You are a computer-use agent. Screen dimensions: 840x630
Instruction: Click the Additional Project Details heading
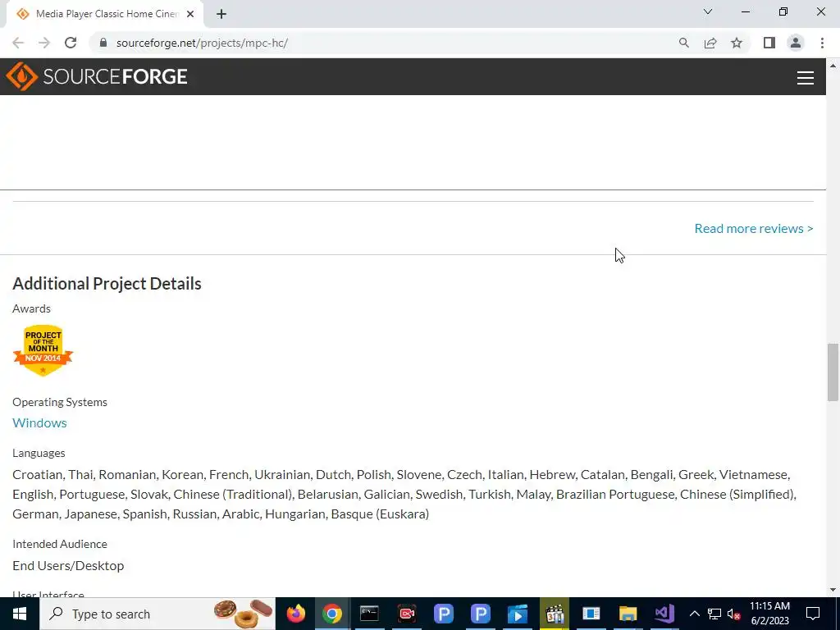click(x=107, y=283)
